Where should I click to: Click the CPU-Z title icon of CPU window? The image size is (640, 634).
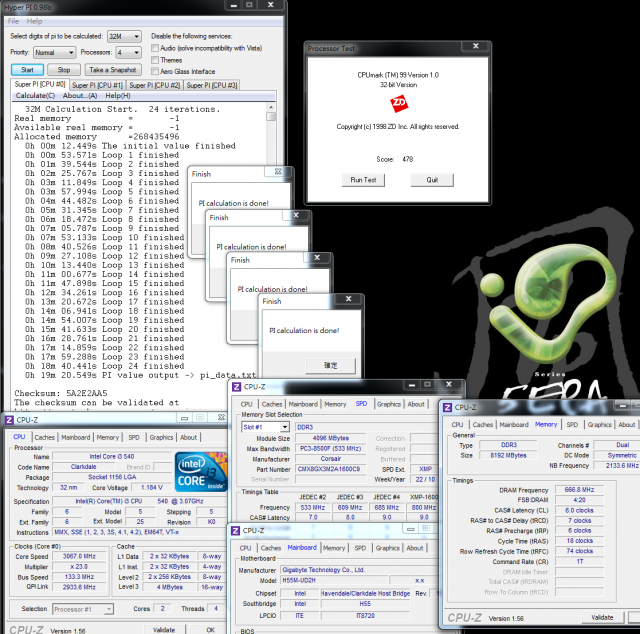tap(9, 420)
